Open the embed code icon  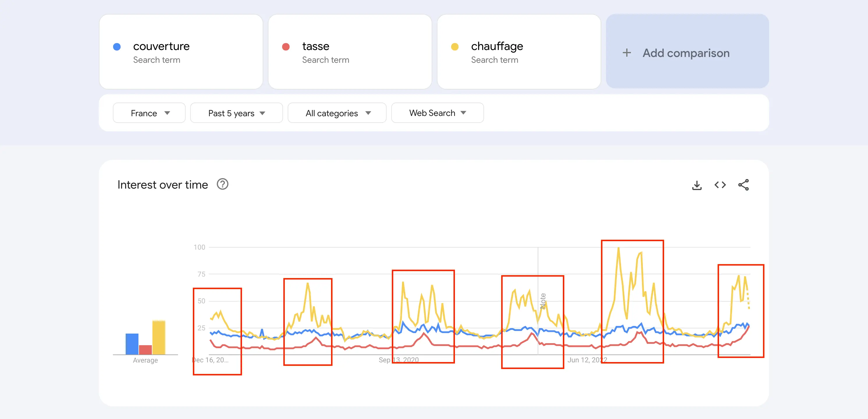click(x=720, y=185)
